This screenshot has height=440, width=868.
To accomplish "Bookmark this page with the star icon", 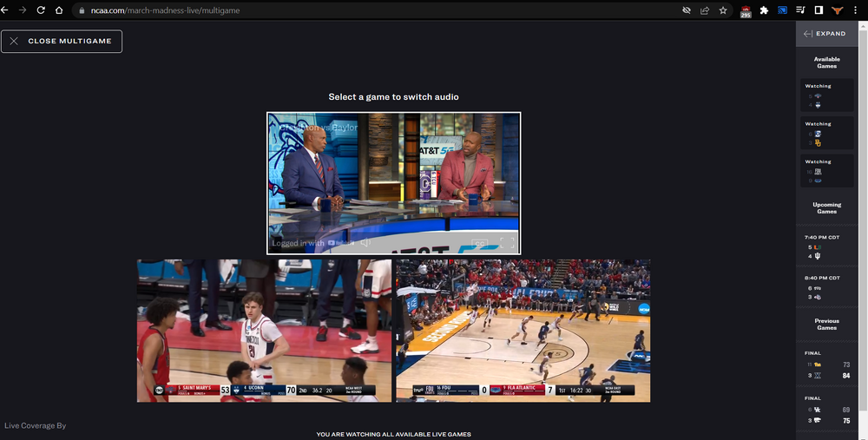I will (x=723, y=10).
